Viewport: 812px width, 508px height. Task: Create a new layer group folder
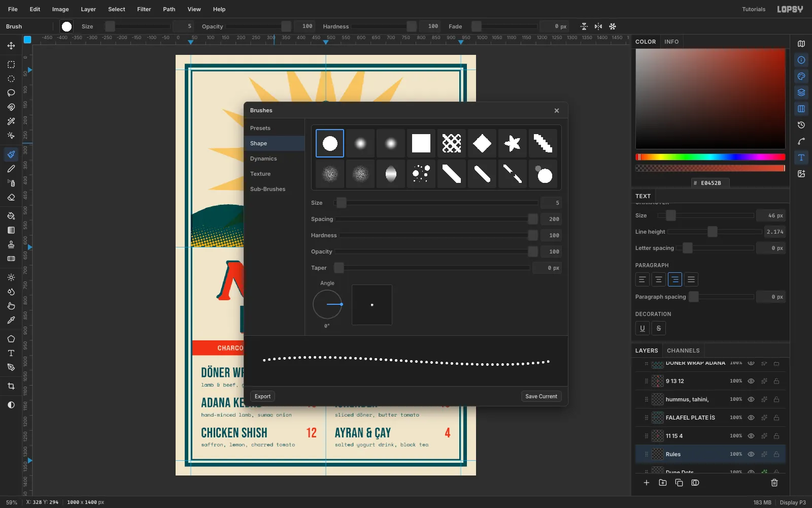[x=663, y=483]
